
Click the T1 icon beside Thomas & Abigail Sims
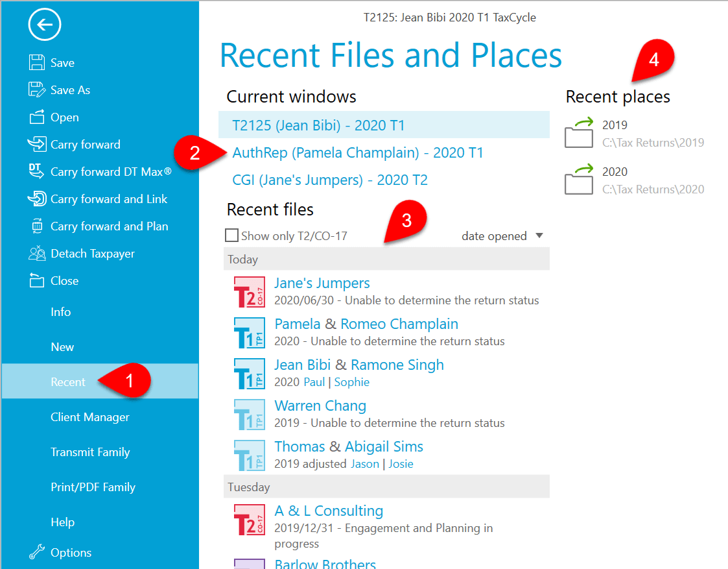[x=250, y=455]
